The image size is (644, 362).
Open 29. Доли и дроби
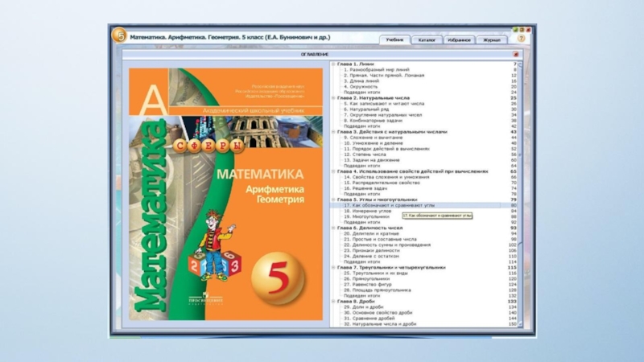[x=364, y=307]
